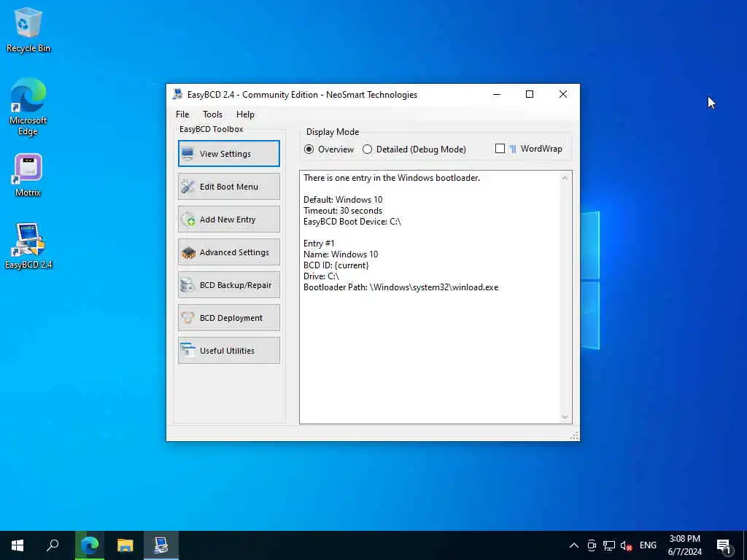Minimize the EasyBCD window
This screenshot has width=747, height=560.
pyautogui.click(x=497, y=94)
